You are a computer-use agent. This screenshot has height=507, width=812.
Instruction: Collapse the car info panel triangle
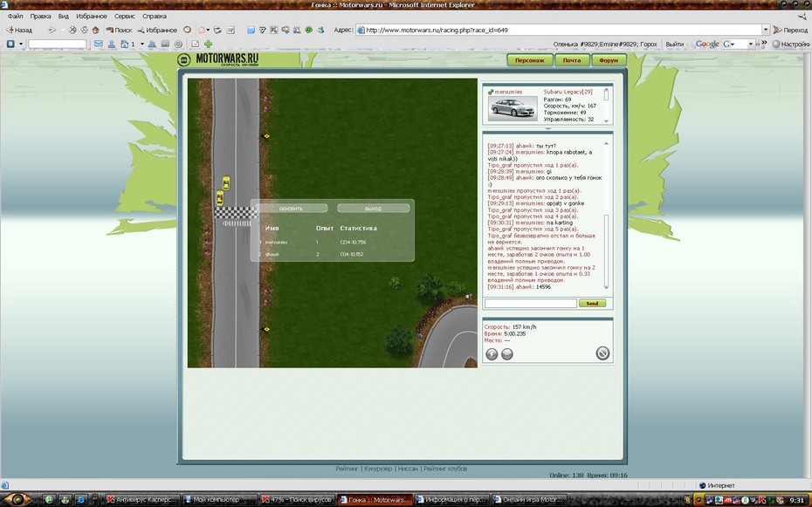tap(547, 128)
